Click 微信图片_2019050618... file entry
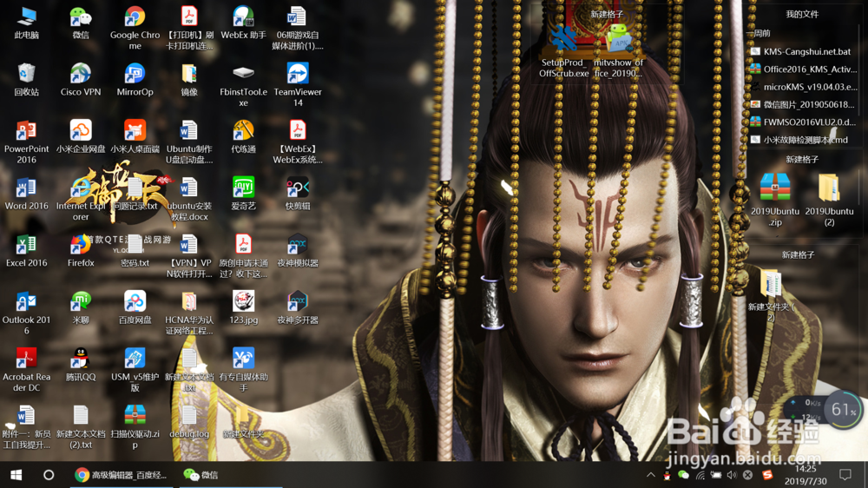The height and width of the screenshot is (488, 868). tap(802, 105)
